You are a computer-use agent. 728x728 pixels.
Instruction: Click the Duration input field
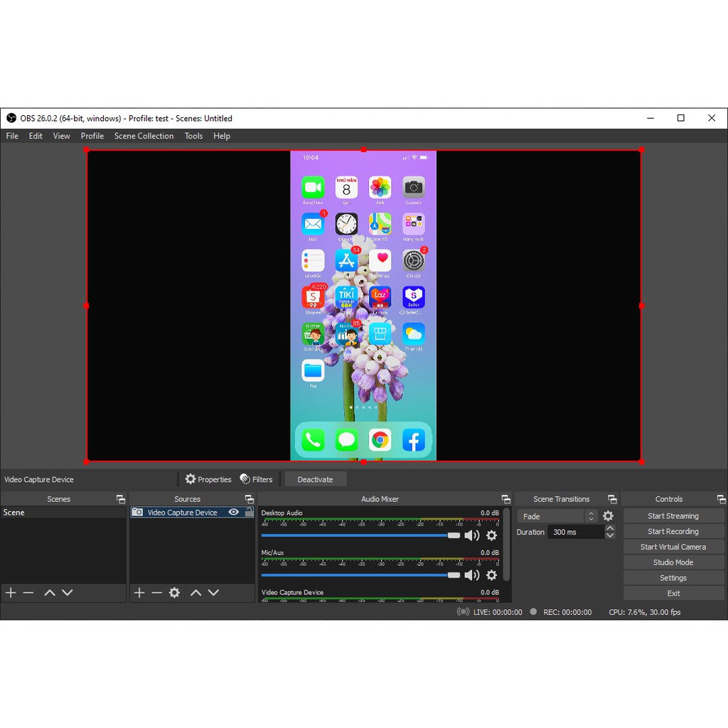pyautogui.click(x=575, y=532)
